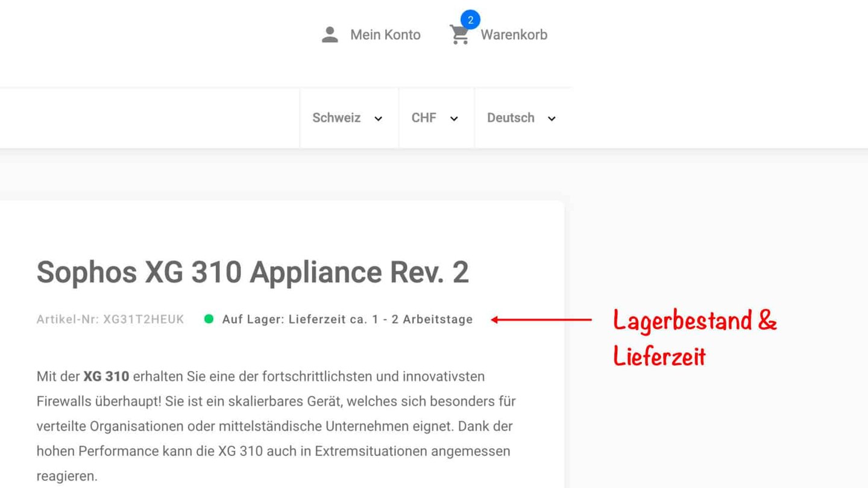The width and height of the screenshot is (868, 488).
Task: Go to the Warenkorb text link
Action: coord(514,35)
